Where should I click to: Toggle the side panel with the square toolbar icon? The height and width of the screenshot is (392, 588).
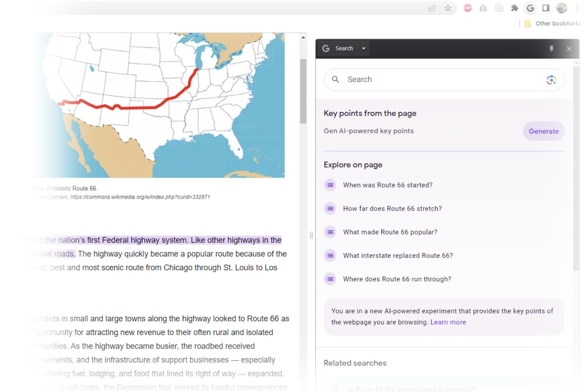click(546, 8)
